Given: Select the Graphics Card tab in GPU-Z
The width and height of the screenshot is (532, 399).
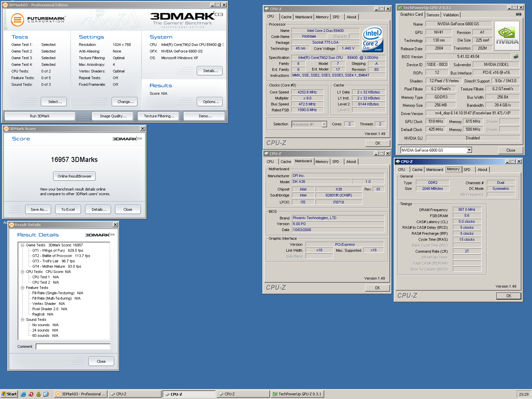Looking at the screenshot, I should point(411,14).
